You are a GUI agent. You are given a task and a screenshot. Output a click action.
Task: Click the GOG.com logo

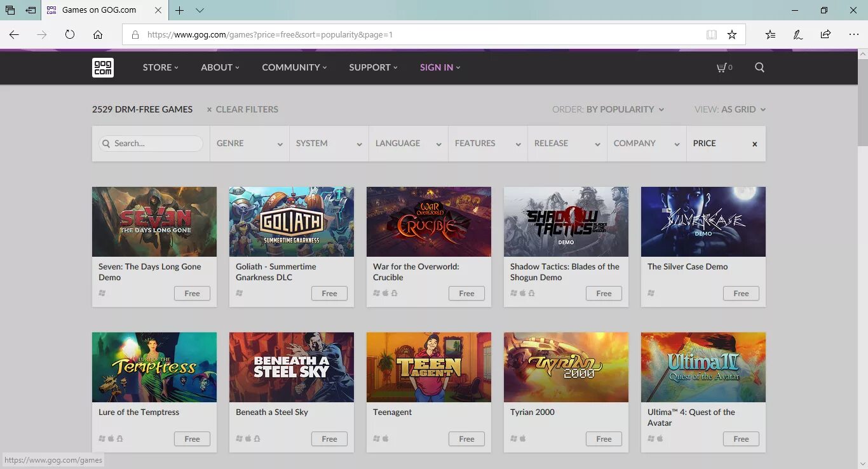tap(103, 67)
